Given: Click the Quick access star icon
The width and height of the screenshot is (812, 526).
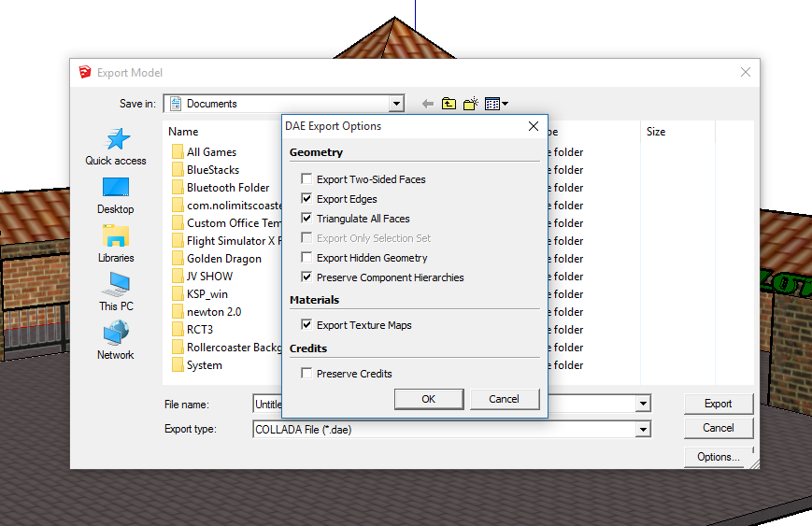Looking at the screenshot, I should pyautogui.click(x=117, y=140).
